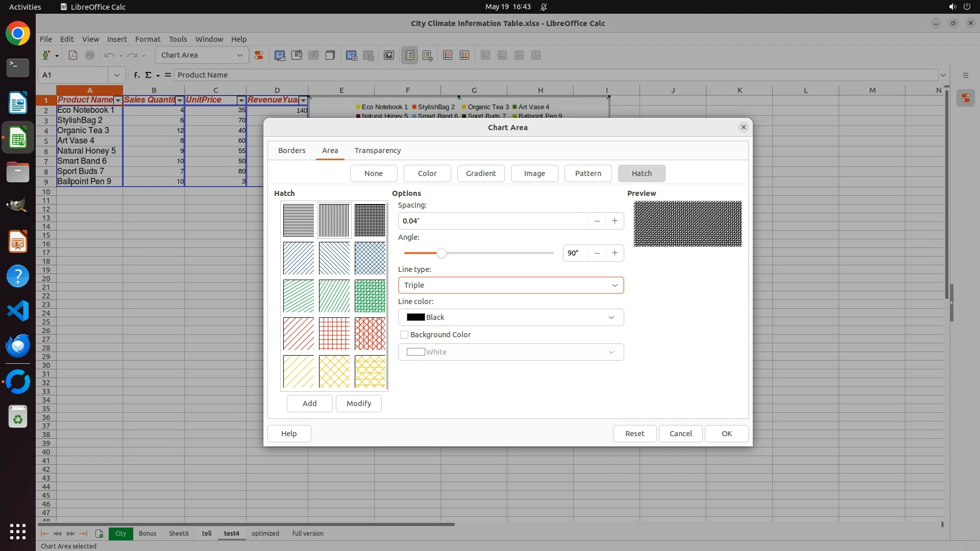980x551 pixels.
Task: Click the Angle slider handle
Action: click(442, 253)
